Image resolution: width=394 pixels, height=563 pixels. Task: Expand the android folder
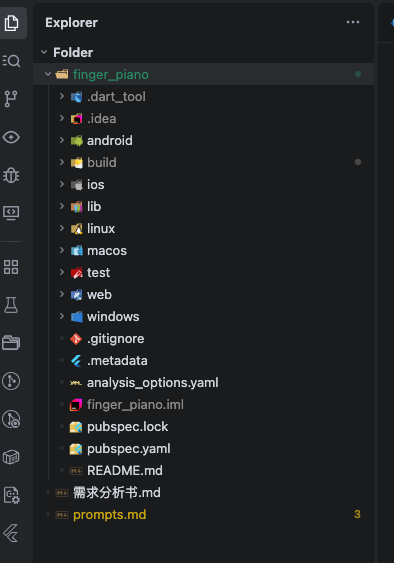click(x=203, y=140)
